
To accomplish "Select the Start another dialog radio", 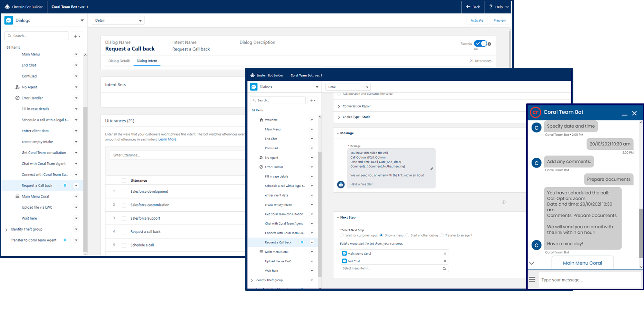I will [x=407, y=235].
